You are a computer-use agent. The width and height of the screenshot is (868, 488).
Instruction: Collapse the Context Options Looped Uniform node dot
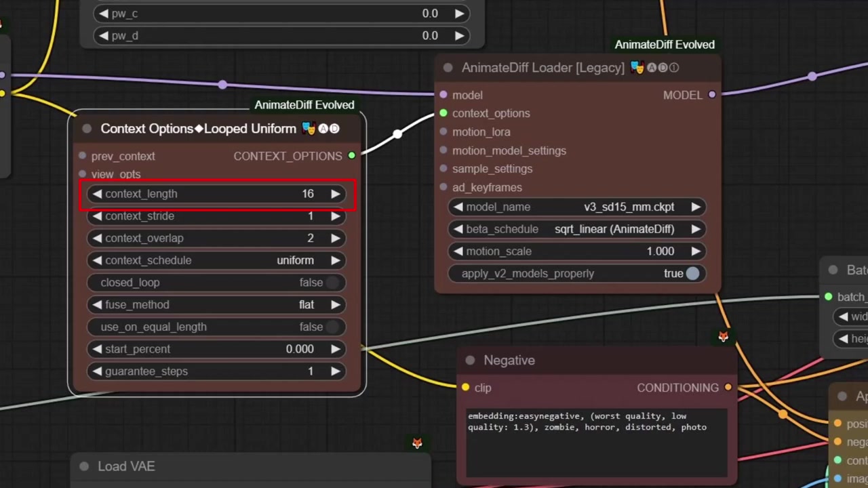[87, 129]
